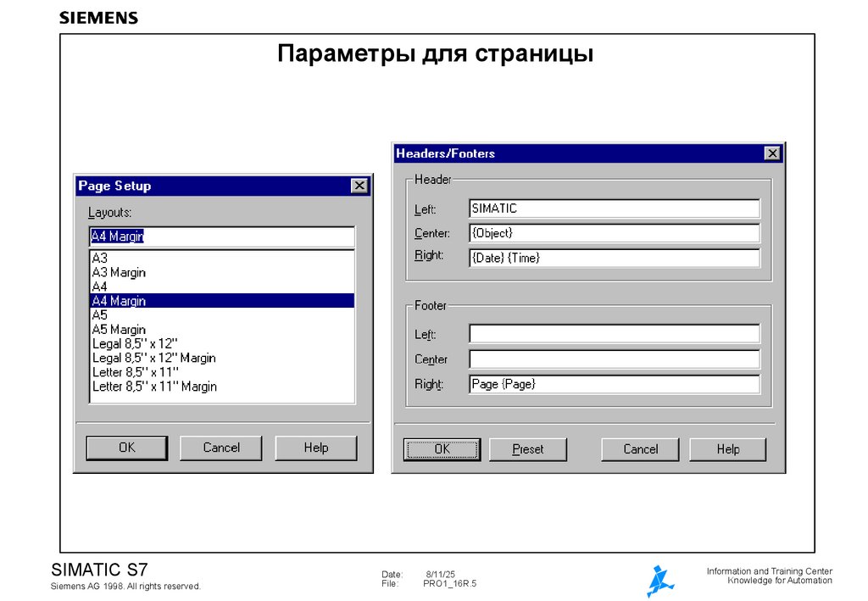The image size is (868, 601).
Task: Click the Preset button
Action: pos(528,449)
